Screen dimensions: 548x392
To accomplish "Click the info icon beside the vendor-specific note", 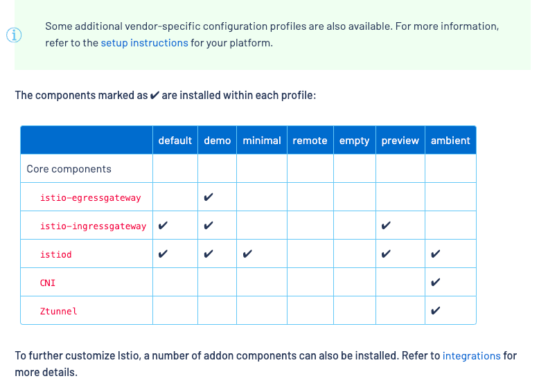I will tap(14, 35).
